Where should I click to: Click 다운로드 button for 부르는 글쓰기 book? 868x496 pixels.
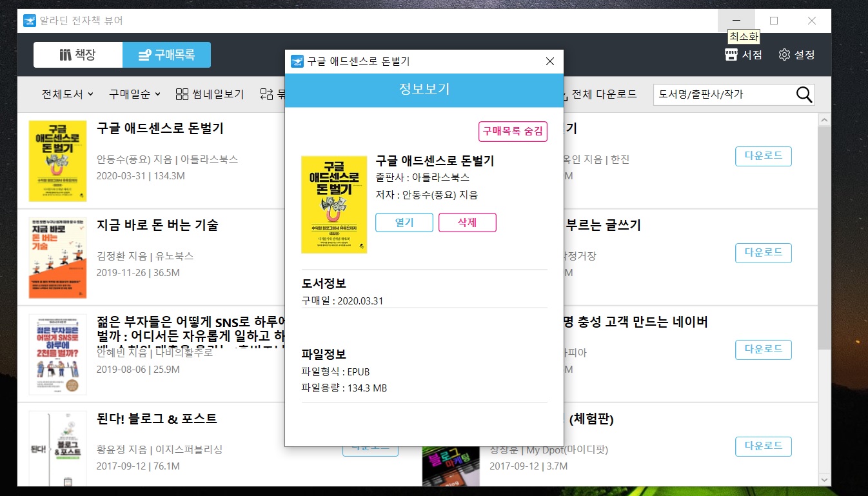click(x=764, y=253)
